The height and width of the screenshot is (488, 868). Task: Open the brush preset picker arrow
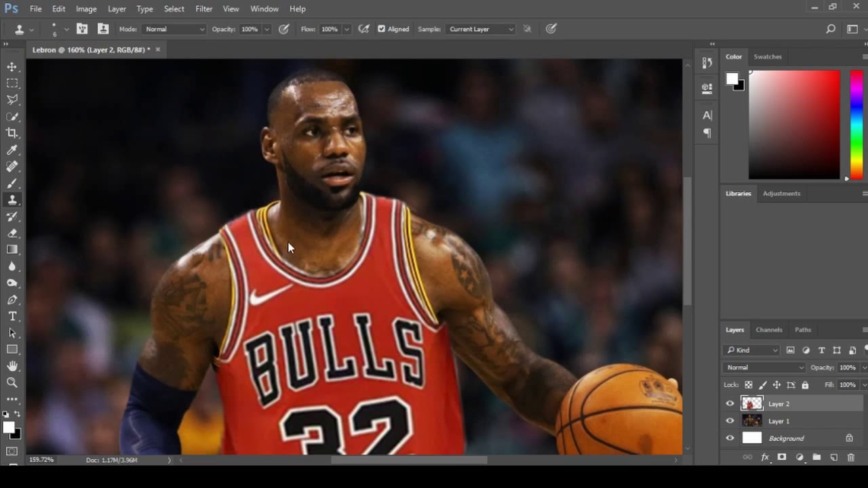tap(66, 29)
